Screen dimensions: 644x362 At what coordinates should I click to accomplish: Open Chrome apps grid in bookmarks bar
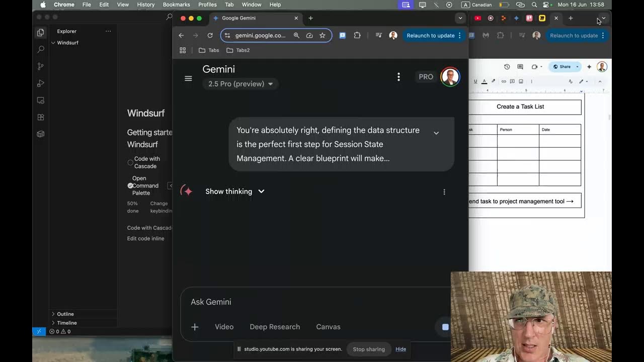(183, 50)
